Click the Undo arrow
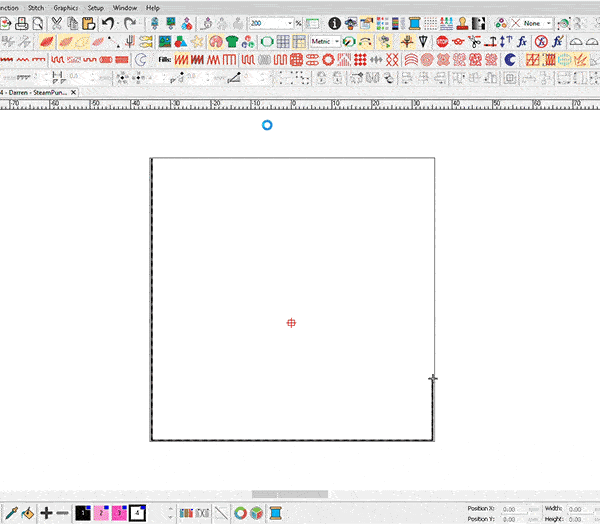 point(108,24)
